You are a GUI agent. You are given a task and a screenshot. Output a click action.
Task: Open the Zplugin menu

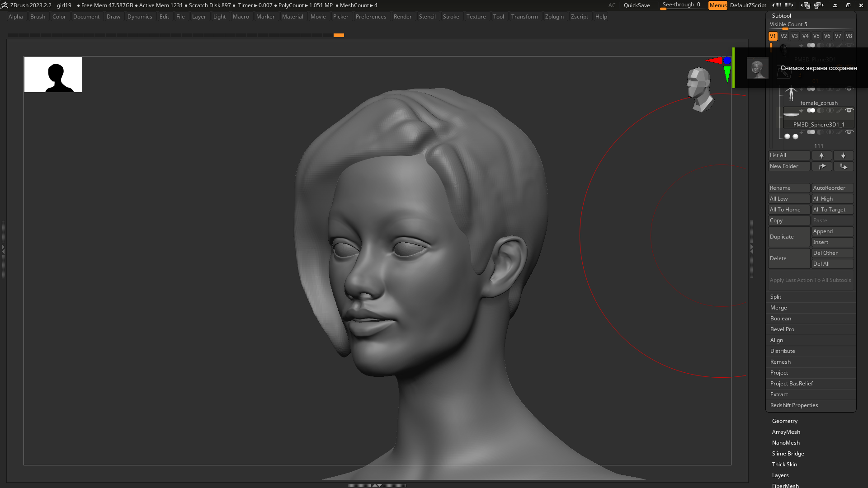pos(554,17)
